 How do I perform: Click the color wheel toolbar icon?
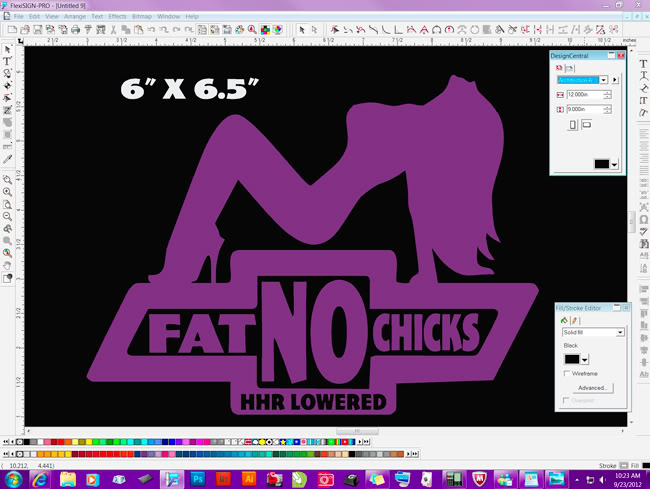(277, 29)
